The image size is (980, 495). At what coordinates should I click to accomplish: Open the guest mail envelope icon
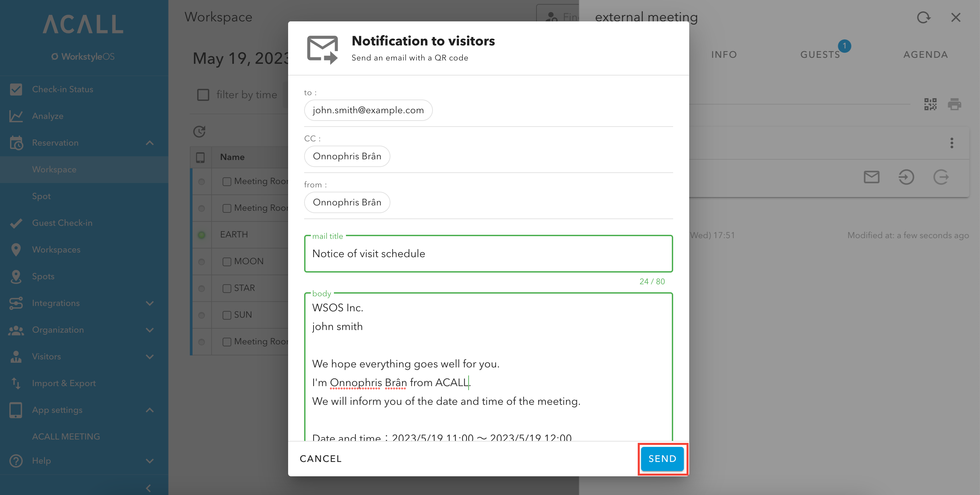click(871, 177)
